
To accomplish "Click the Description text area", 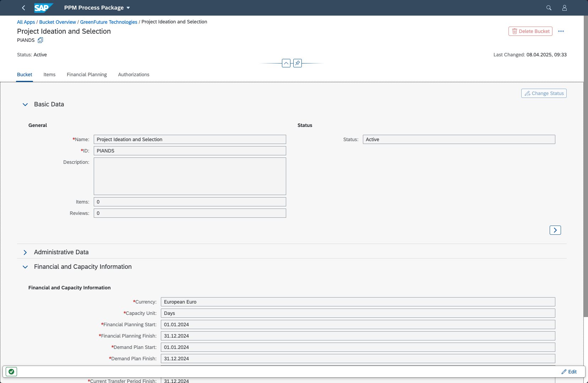I will (190, 176).
